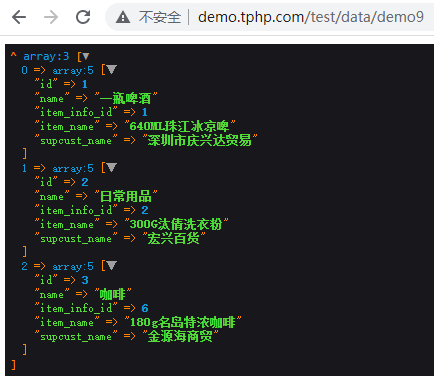434x384 pixels.
Task: Collapse the array:5 triangle for index 2
Action: tap(111, 266)
